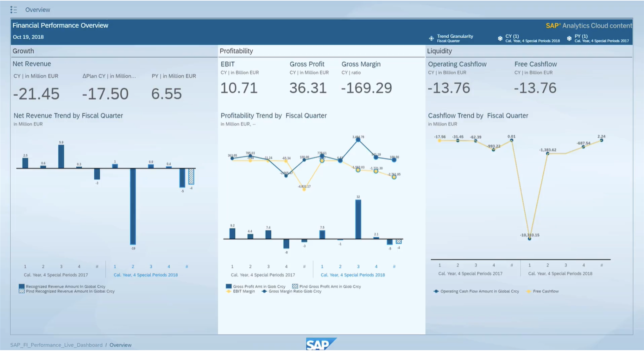Click the Trend Granularity control icon

click(431, 38)
